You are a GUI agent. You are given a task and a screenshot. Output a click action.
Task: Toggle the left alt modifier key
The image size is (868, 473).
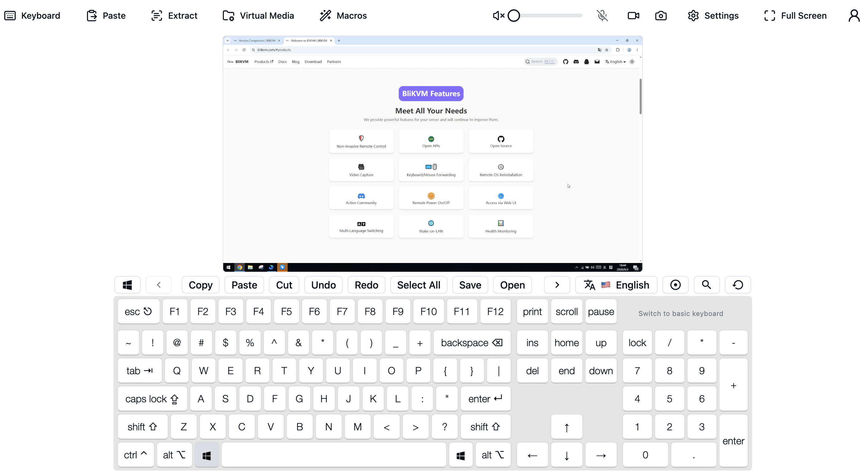point(175,455)
